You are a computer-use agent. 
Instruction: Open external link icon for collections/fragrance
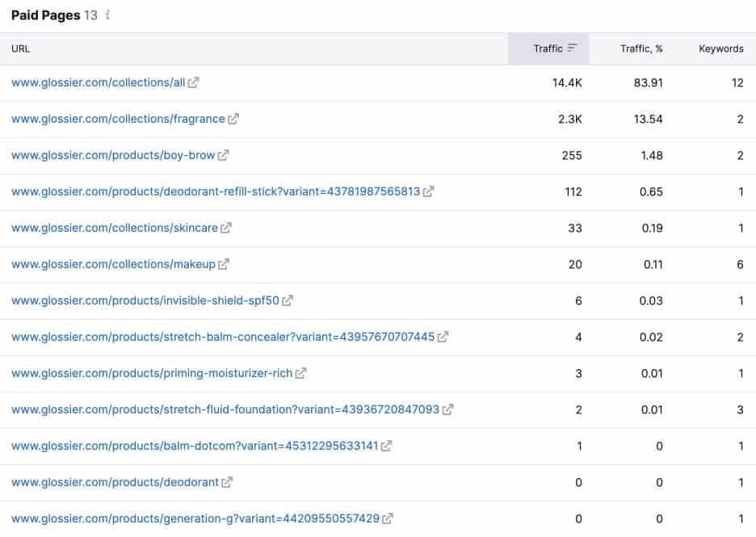[233, 119]
